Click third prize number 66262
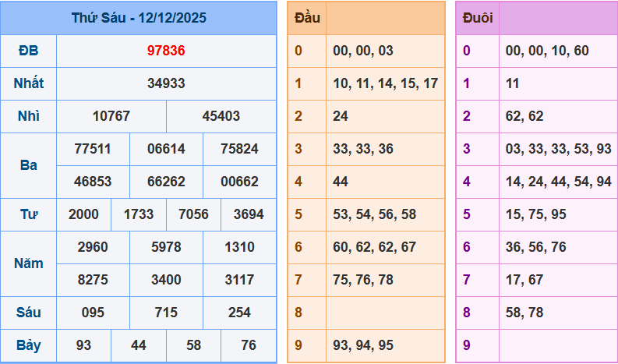 pyautogui.click(x=166, y=182)
